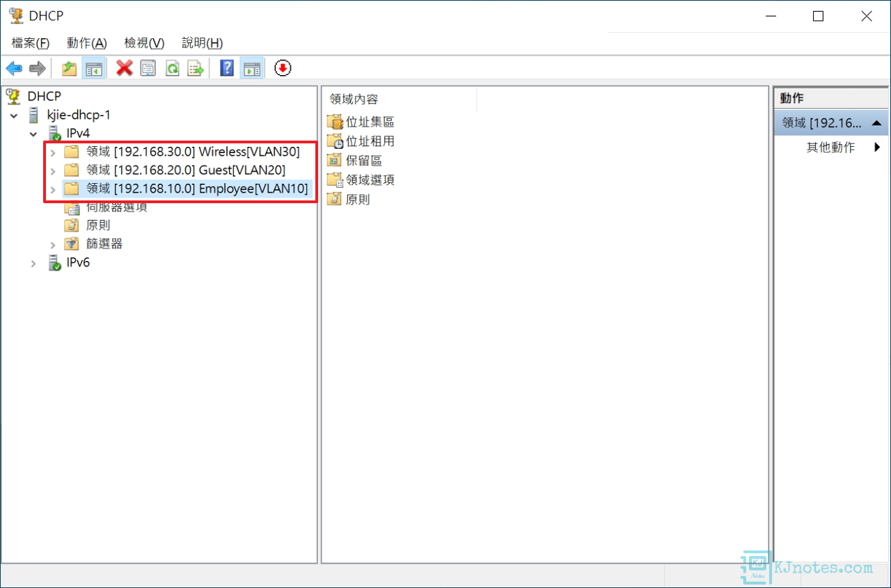
Task: Click the 原則 icon in content pane
Action: pos(335,200)
